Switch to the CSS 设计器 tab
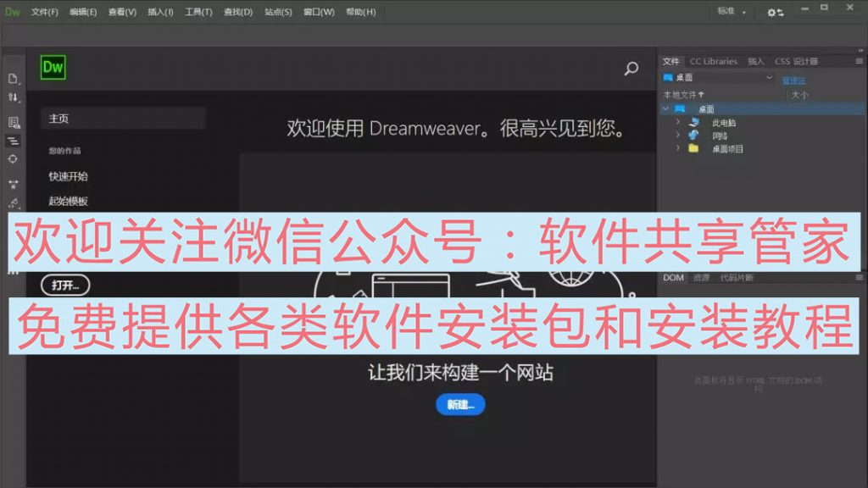 click(796, 61)
